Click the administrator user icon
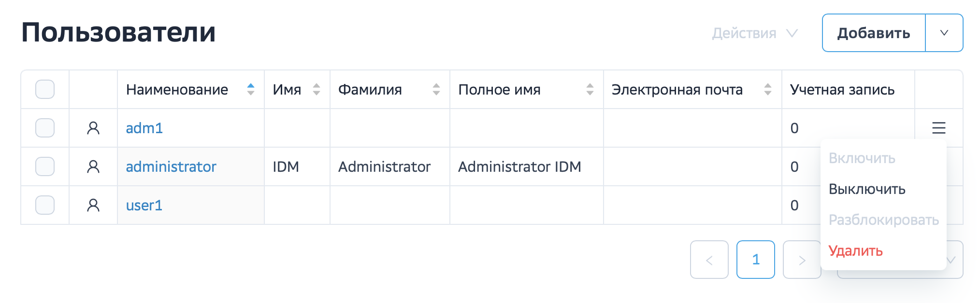The width and height of the screenshot is (980, 303). [93, 166]
